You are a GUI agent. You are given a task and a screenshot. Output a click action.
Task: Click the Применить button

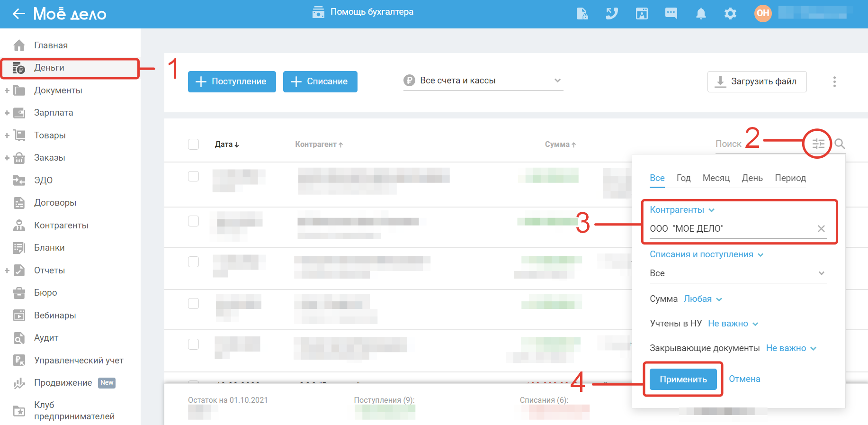pyautogui.click(x=683, y=380)
